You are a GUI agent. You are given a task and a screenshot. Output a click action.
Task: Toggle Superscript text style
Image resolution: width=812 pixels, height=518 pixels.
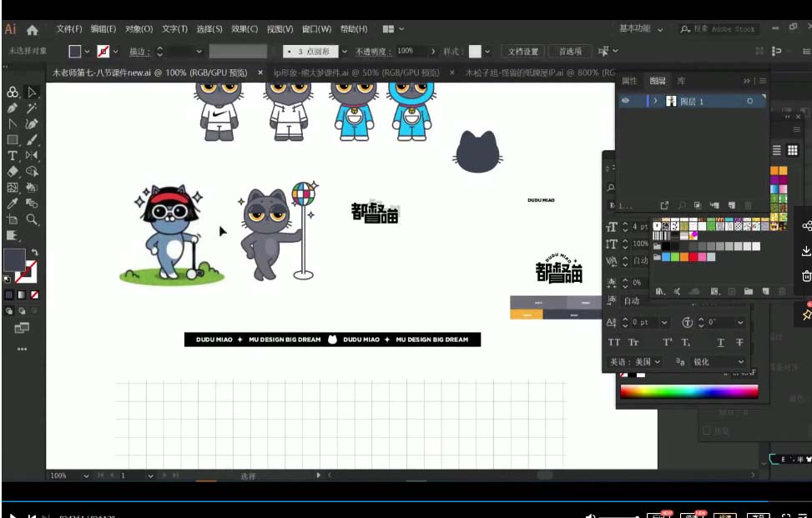point(668,343)
